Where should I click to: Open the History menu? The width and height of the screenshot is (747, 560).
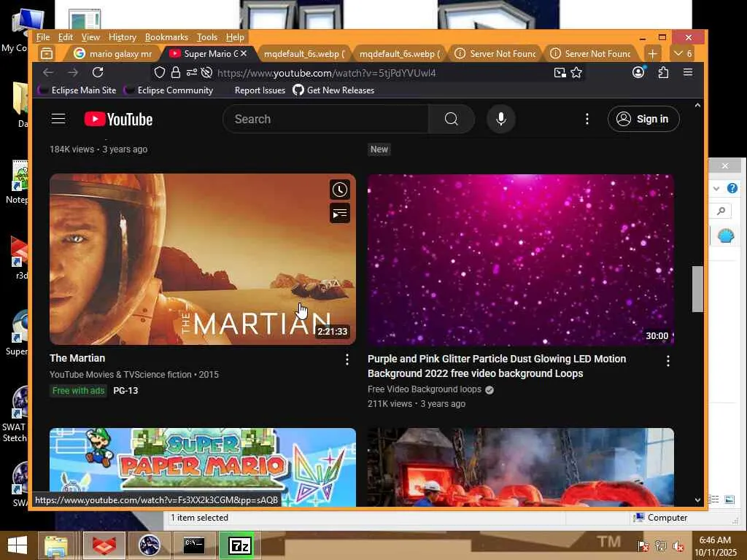[123, 37]
